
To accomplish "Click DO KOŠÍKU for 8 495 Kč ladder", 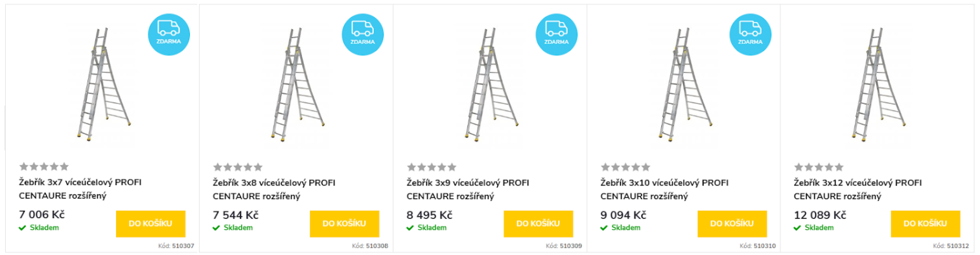I will point(538,224).
